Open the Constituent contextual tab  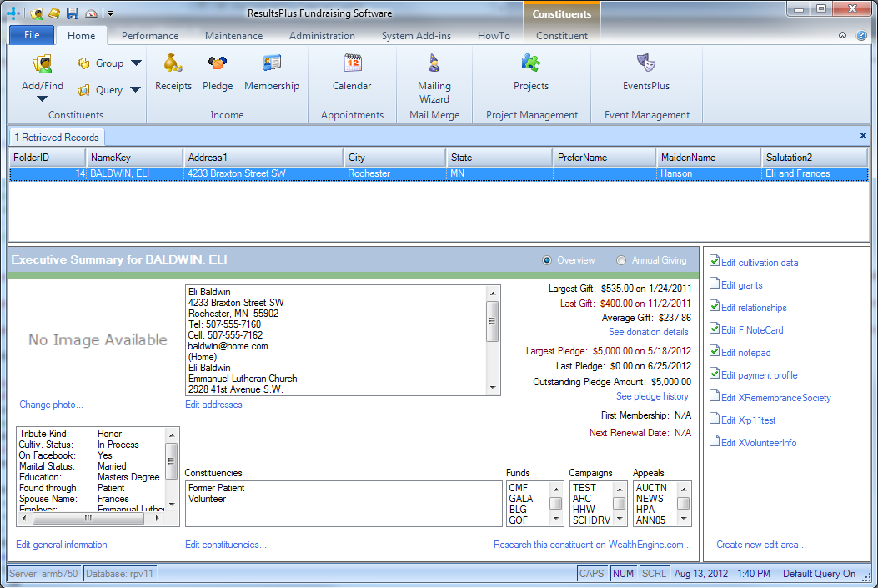[x=562, y=35]
